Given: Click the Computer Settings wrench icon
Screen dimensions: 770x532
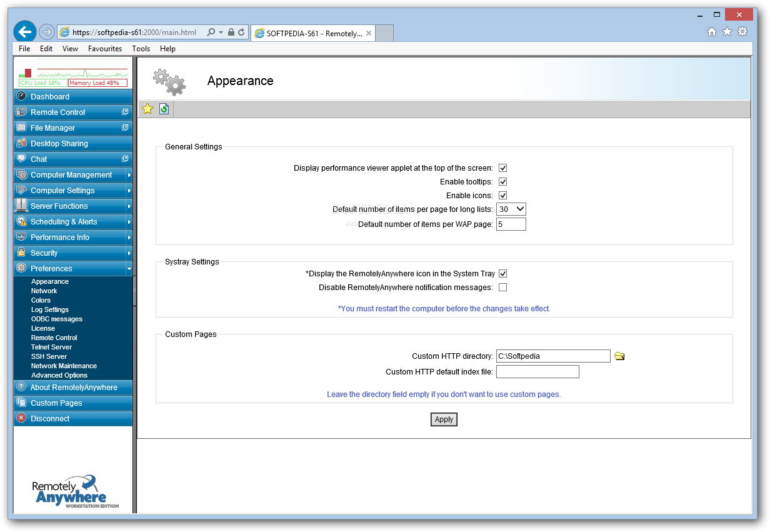Looking at the screenshot, I should point(21,190).
